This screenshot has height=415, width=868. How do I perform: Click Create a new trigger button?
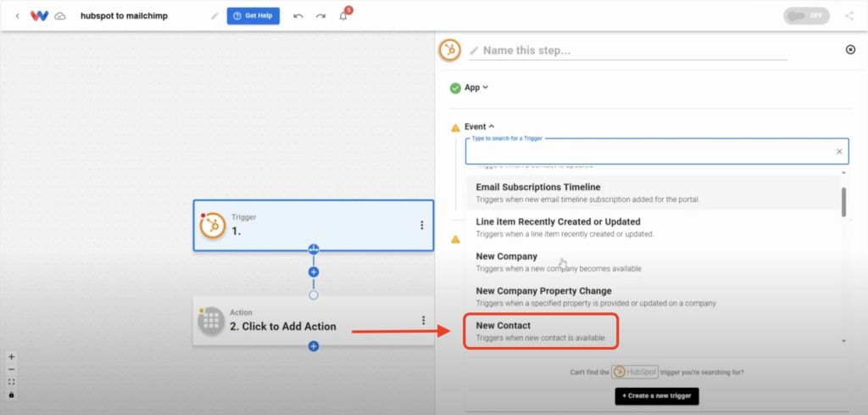(657, 396)
